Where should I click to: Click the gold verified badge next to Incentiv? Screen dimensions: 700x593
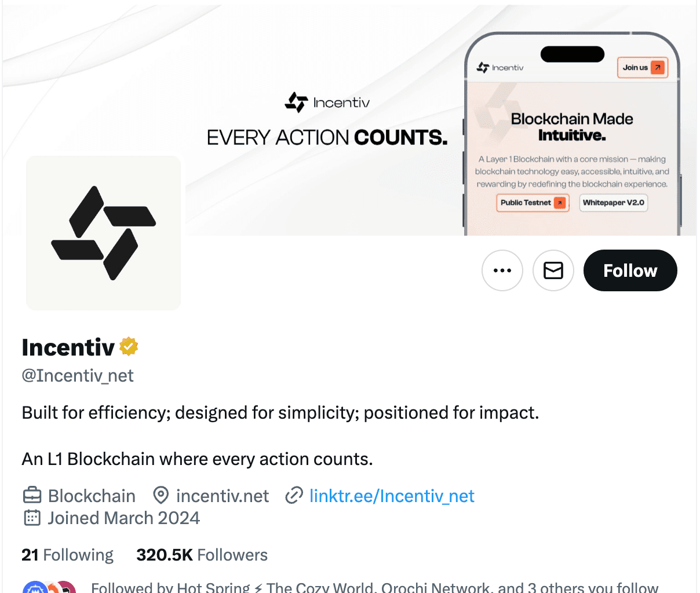[128, 346]
